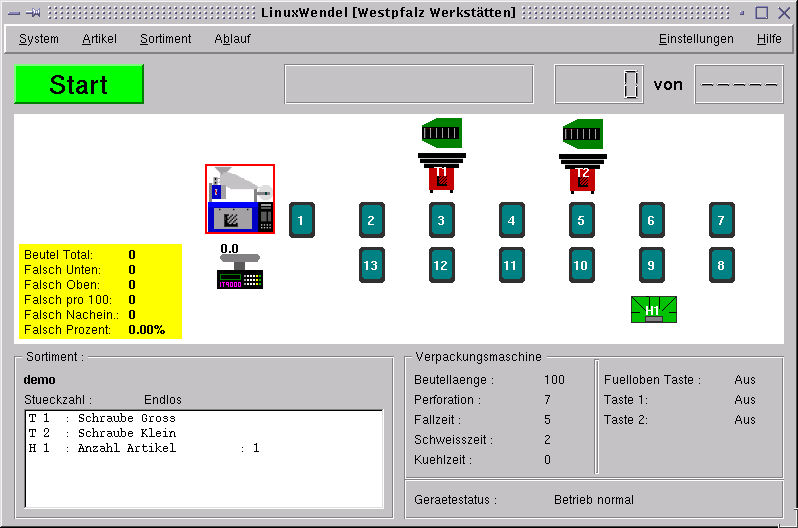
Task: Click the pin icon in title bar
Action: [33, 13]
